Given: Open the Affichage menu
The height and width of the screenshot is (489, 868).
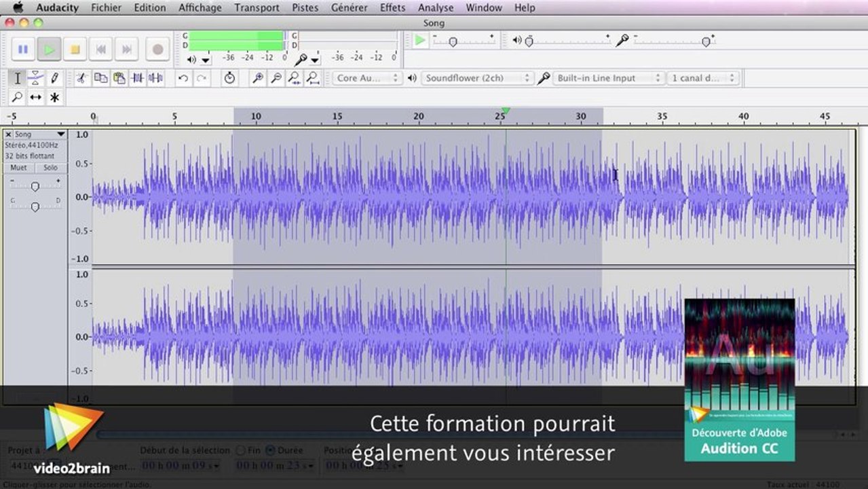Looking at the screenshot, I should [x=200, y=7].
